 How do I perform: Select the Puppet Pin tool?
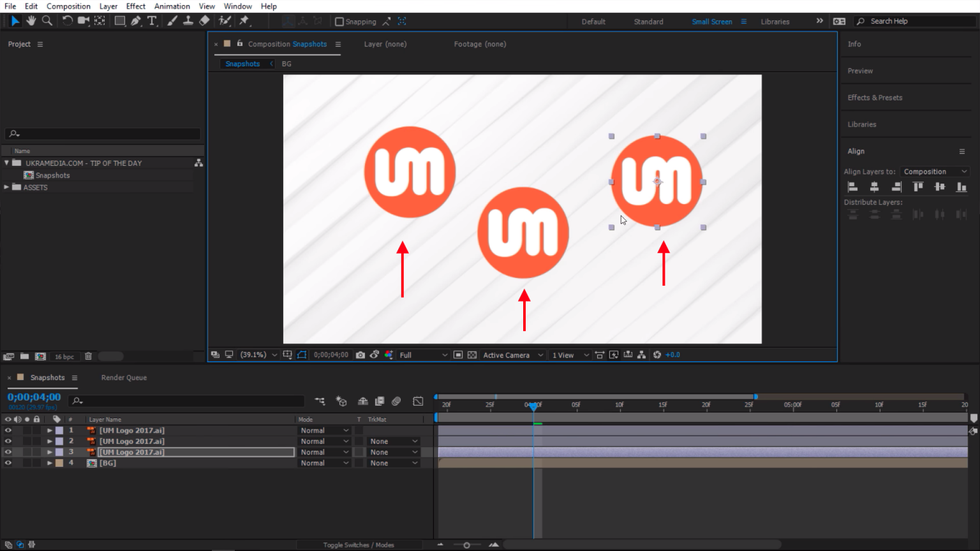tap(244, 21)
